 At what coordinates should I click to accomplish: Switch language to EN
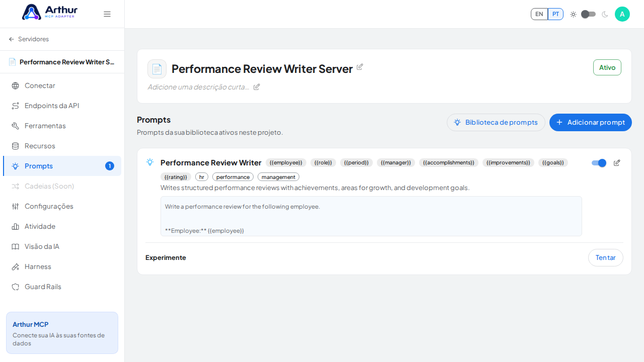tap(539, 14)
